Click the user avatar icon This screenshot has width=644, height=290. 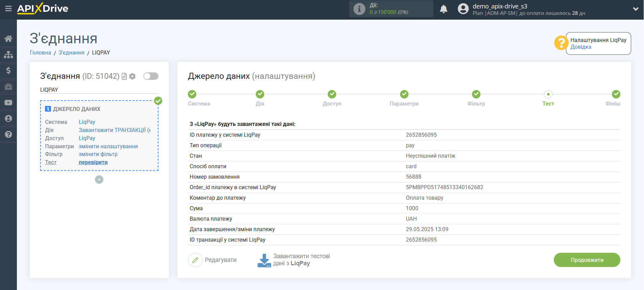point(463,9)
